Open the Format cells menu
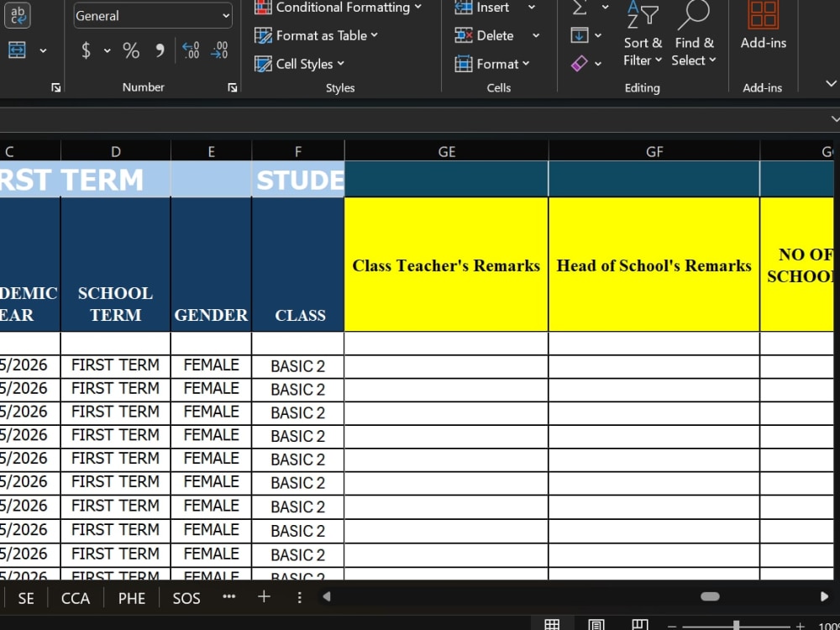The image size is (840, 630). click(491, 64)
